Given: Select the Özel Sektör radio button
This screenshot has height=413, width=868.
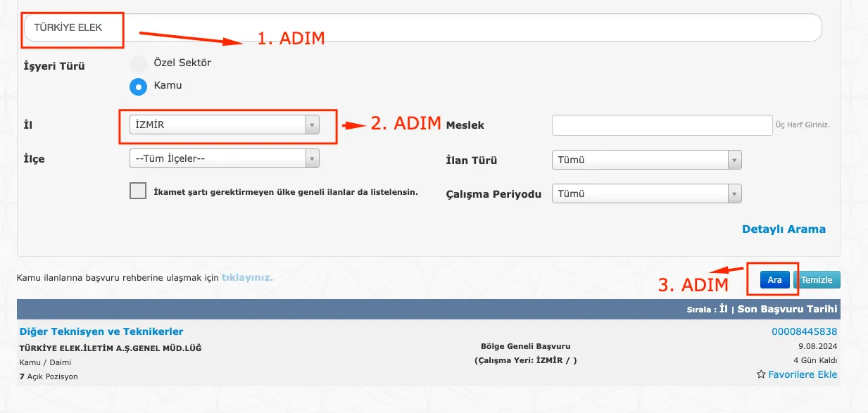Looking at the screenshot, I should pyautogui.click(x=139, y=63).
